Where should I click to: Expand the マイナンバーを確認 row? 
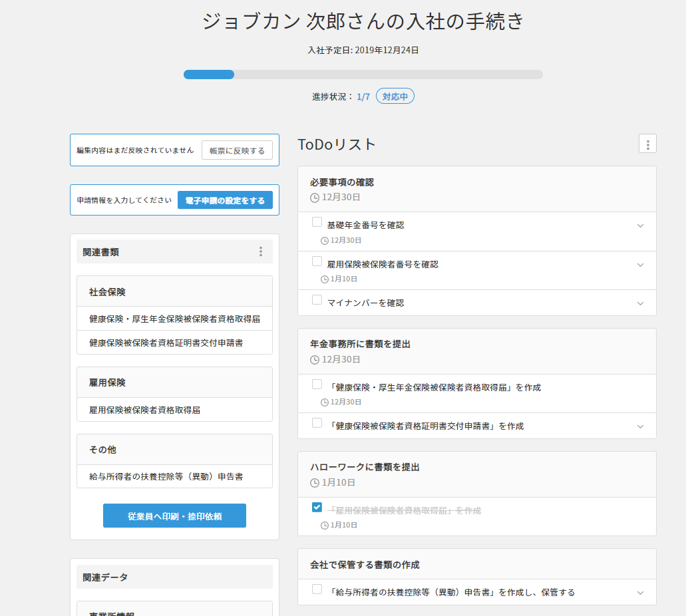click(x=640, y=303)
